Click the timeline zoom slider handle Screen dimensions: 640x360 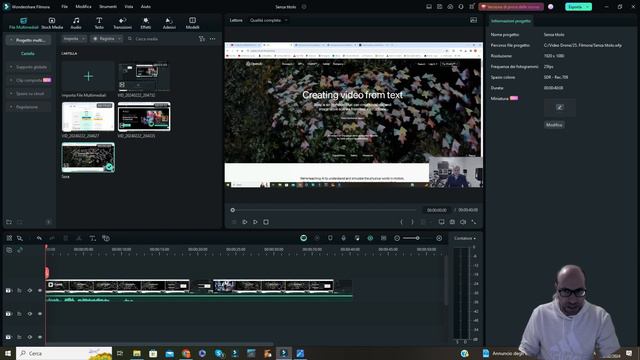click(418, 238)
